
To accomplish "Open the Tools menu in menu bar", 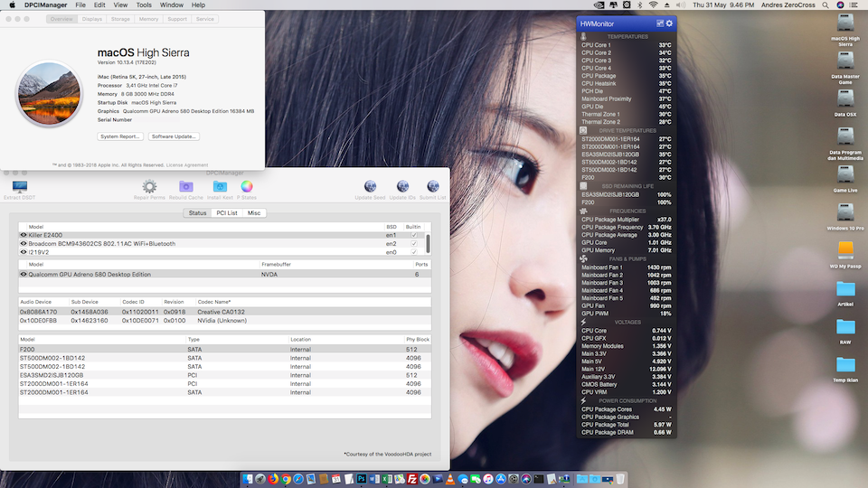I will (x=144, y=5).
